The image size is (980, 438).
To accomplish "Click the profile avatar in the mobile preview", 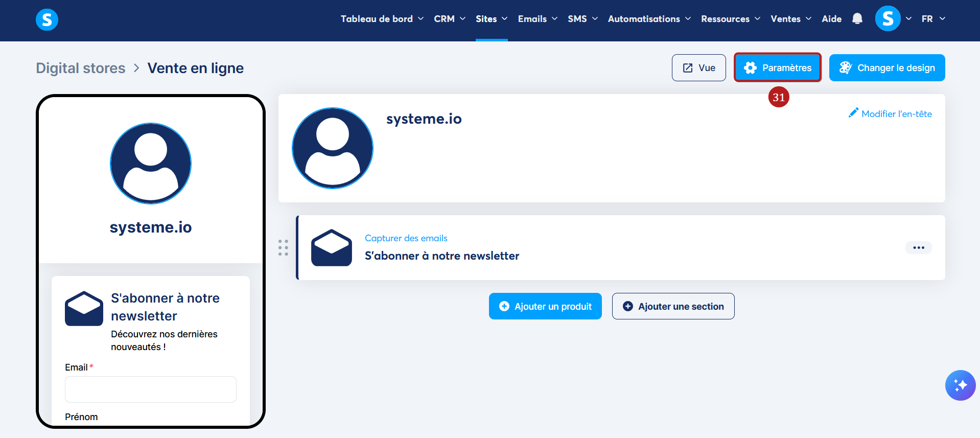I will [x=151, y=164].
